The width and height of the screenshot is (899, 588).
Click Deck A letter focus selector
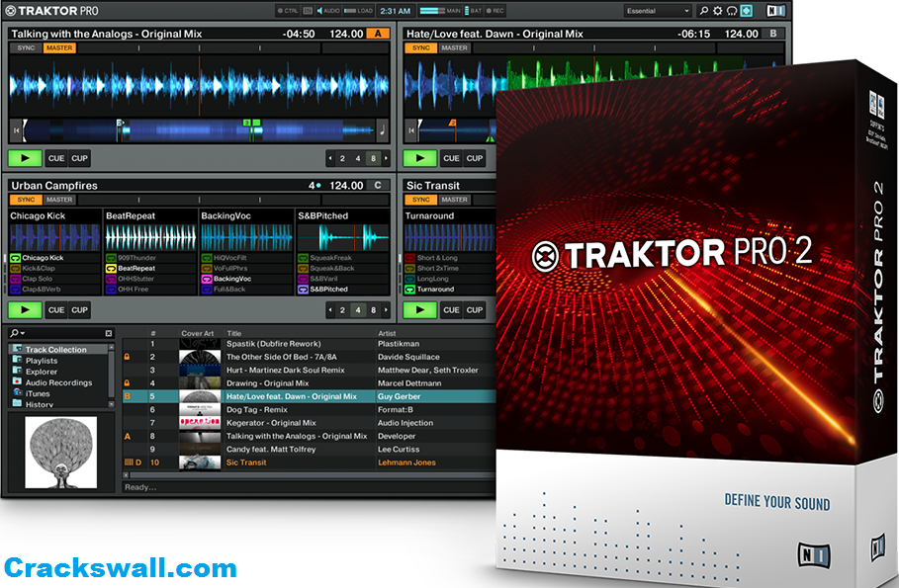coord(377,34)
